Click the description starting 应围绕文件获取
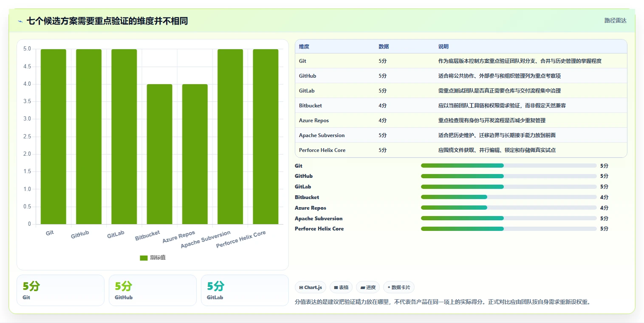This screenshot has width=644, height=323. (497, 150)
